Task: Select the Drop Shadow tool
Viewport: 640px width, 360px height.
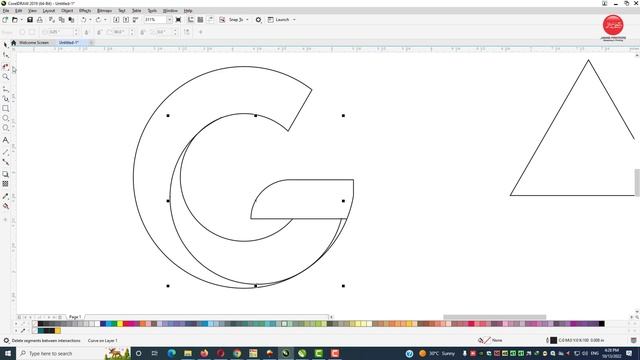Action: coord(5,174)
